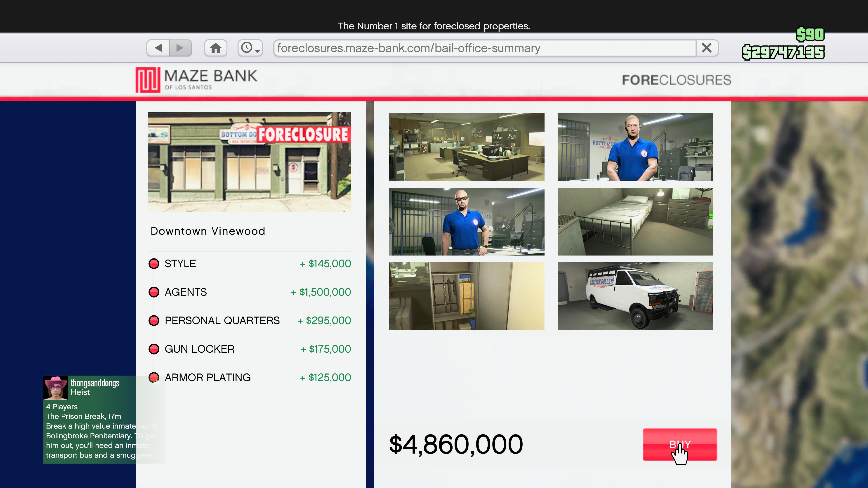The height and width of the screenshot is (488, 868).
Task: Go to browser home page icon
Action: point(216,48)
